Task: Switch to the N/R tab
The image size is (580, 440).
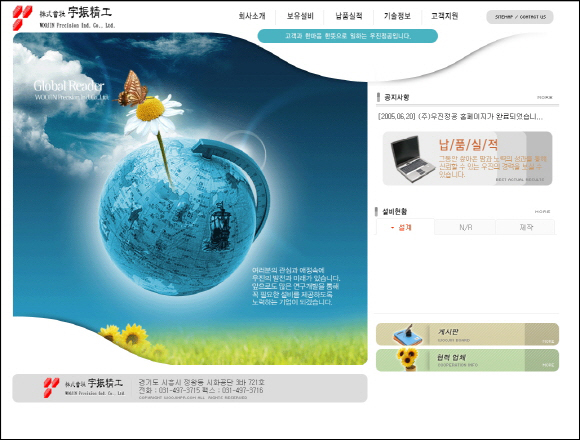Action: 465,227
